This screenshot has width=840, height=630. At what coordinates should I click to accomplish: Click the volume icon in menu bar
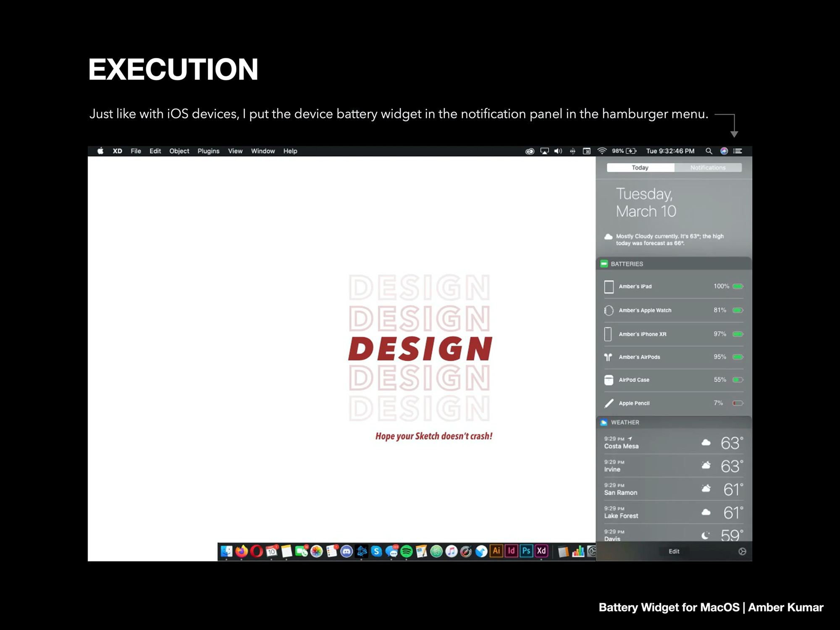click(558, 151)
